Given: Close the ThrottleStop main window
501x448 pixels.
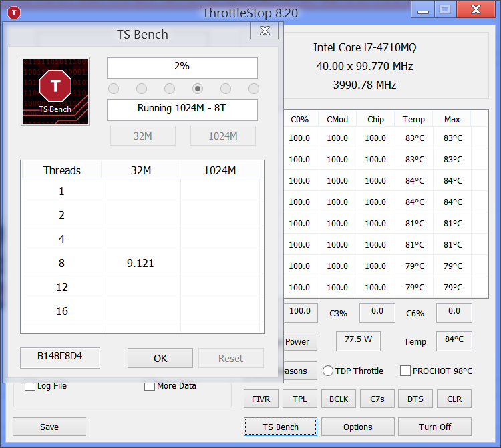Looking at the screenshot, I should pos(476,9).
